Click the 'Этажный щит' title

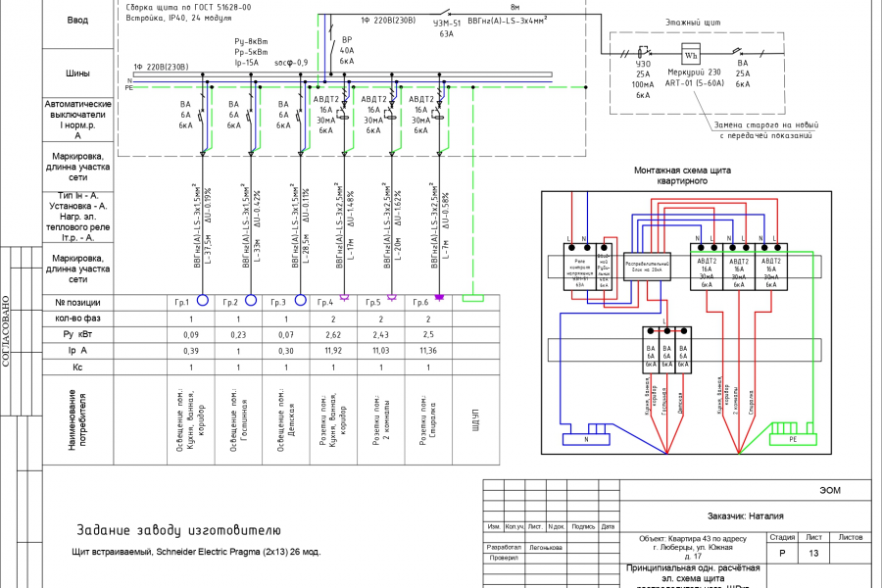coord(693,23)
